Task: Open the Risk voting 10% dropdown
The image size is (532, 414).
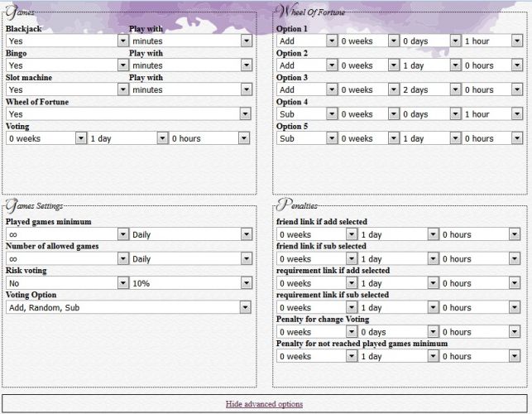Action: click(189, 283)
